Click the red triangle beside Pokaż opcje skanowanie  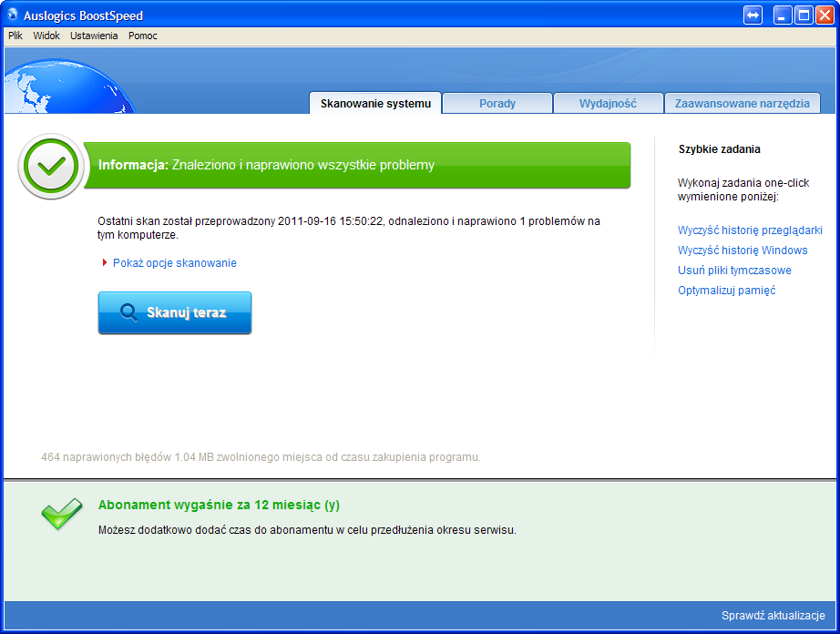pyautogui.click(x=105, y=262)
